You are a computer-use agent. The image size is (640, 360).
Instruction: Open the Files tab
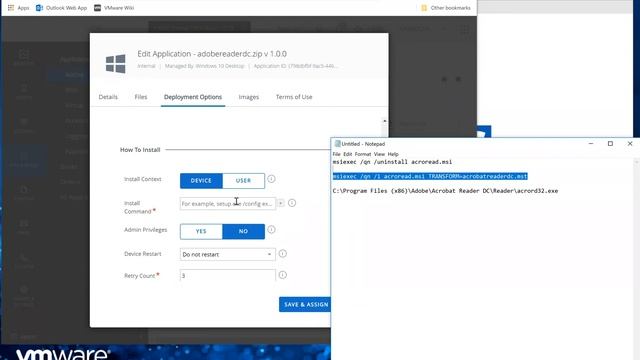(x=141, y=97)
